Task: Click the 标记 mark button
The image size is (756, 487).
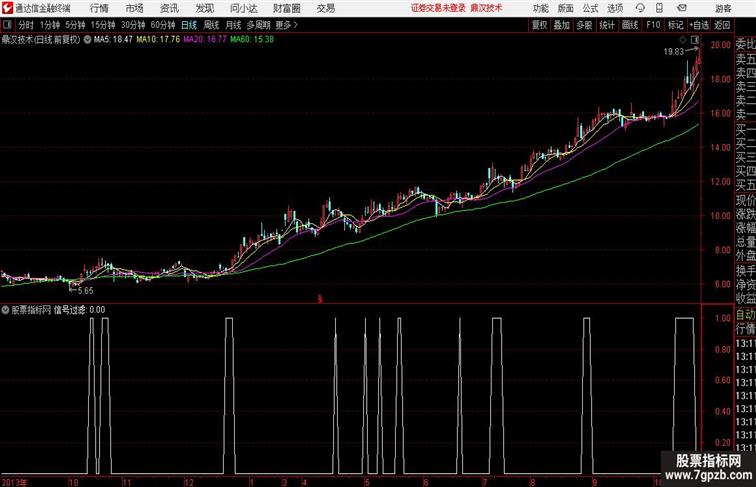Action: click(675, 25)
